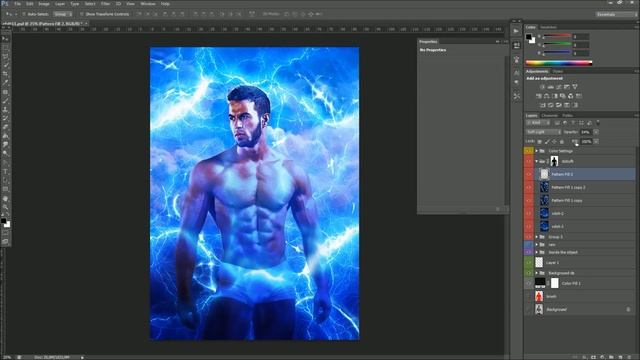Click the lock position icon in Layers
This screenshot has width=640, height=360.
(x=554, y=142)
